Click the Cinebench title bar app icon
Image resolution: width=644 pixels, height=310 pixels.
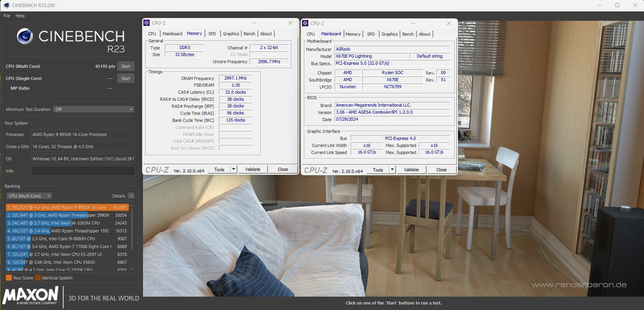5,5
